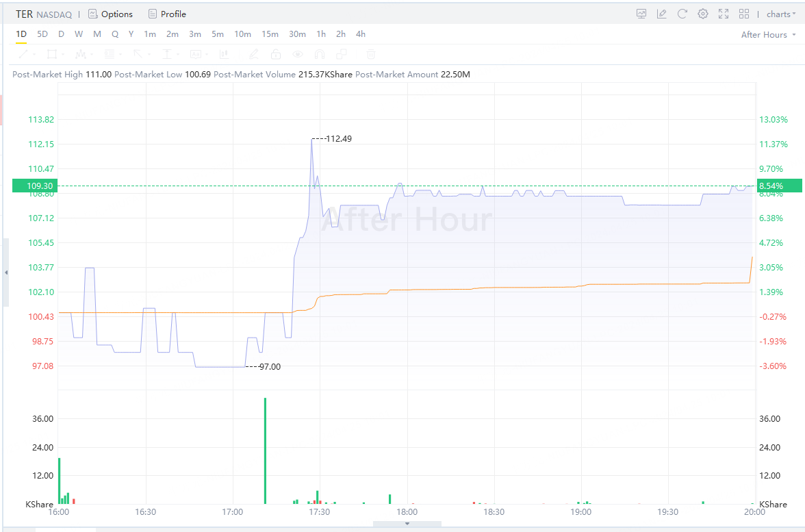Viewport: 805px width, 532px height.
Task: Select the trend line drawing tool
Action: [23, 54]
